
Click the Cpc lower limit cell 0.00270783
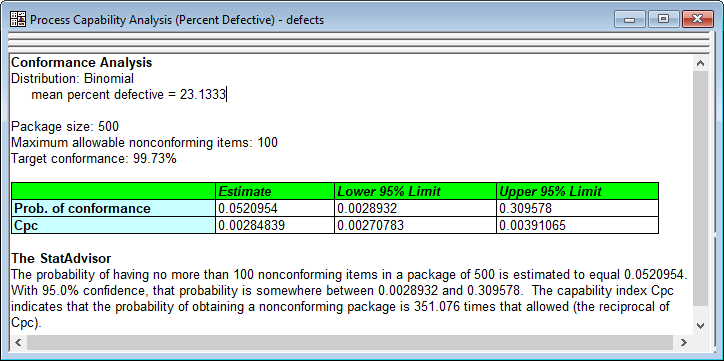pos(415,225)
